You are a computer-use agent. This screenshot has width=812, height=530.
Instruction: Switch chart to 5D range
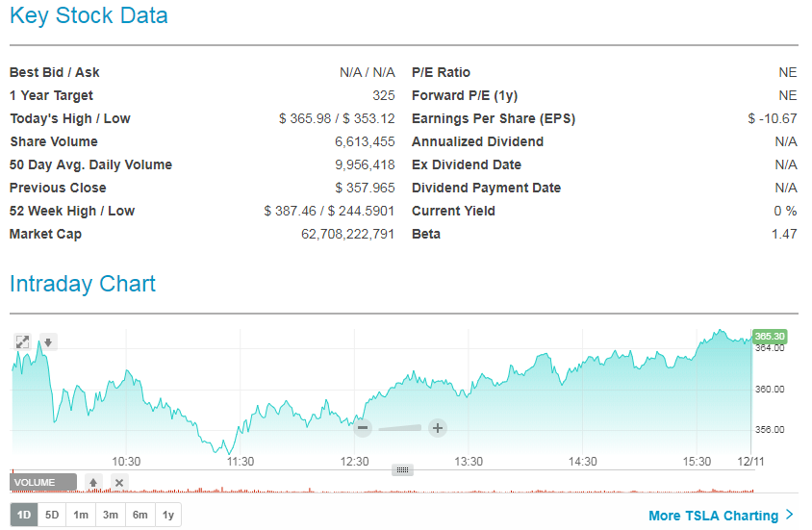[x=52, y=515]
